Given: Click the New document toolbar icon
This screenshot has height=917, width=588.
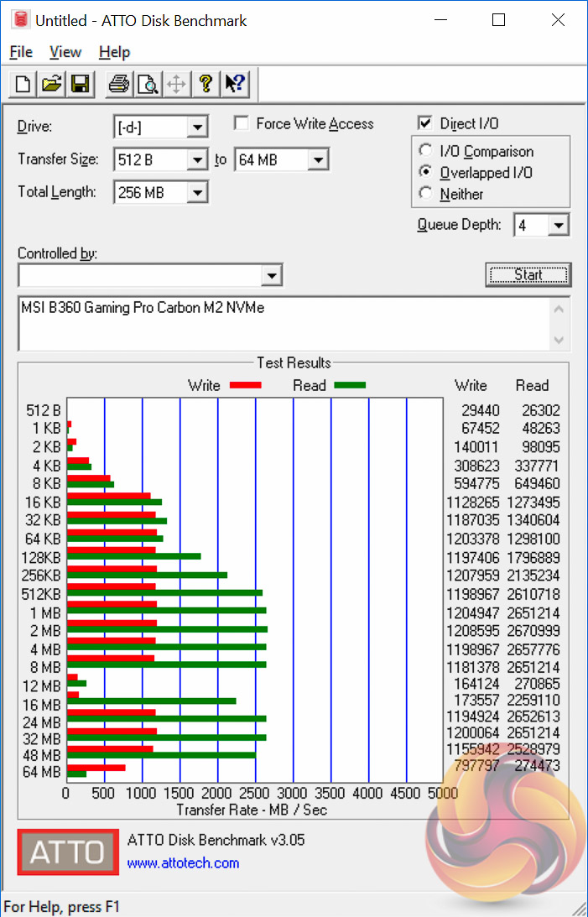Looking at the screenshot, I should (23, 84).
